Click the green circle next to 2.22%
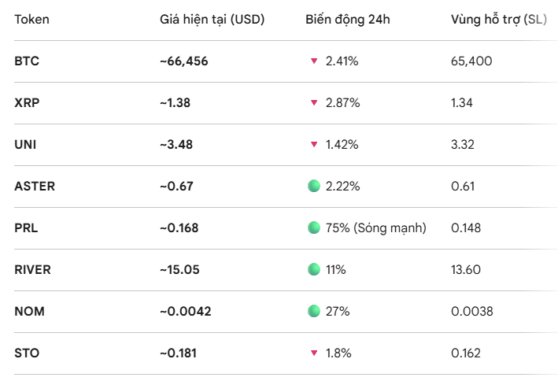This screenshot has height=392, width=558. point(314,186)
